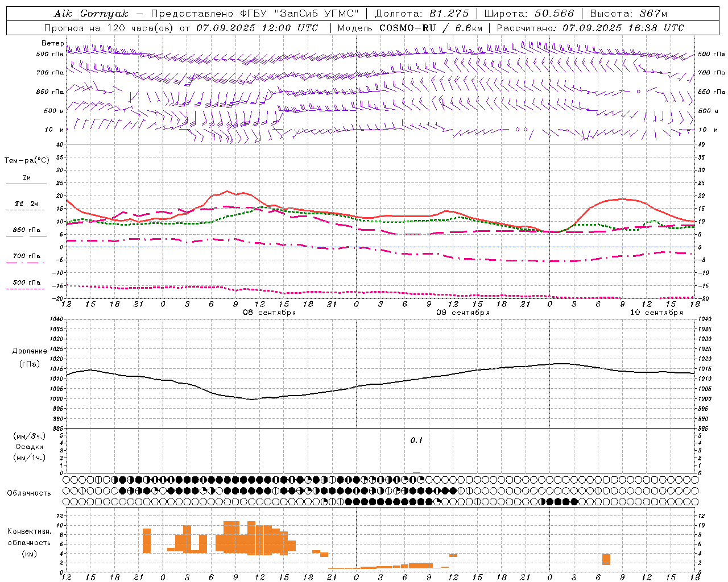Click the Широта: 50.566 value
Screen dimensions: 728x582
pyautogui.click(x=529, y=14)
